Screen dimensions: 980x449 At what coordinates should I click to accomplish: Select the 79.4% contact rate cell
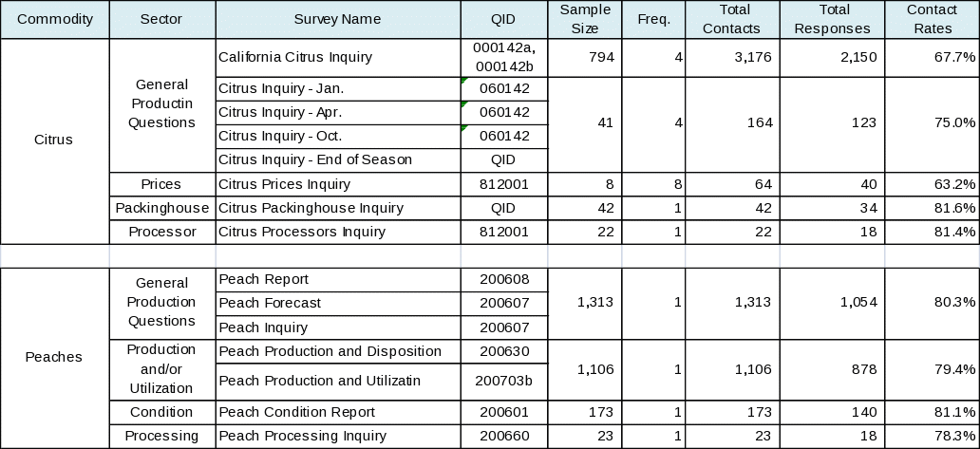932,369
